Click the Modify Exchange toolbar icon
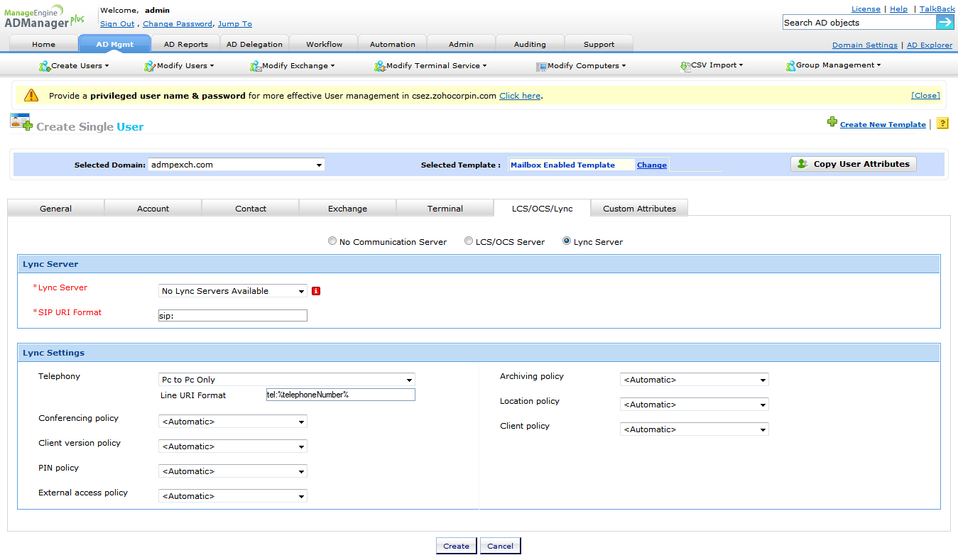 pos(256,66)
